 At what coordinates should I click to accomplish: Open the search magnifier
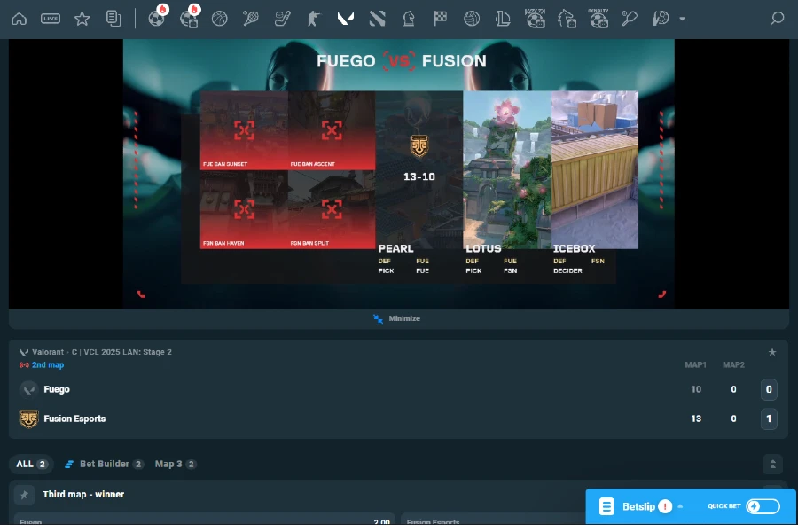click(x=776, y=18)
